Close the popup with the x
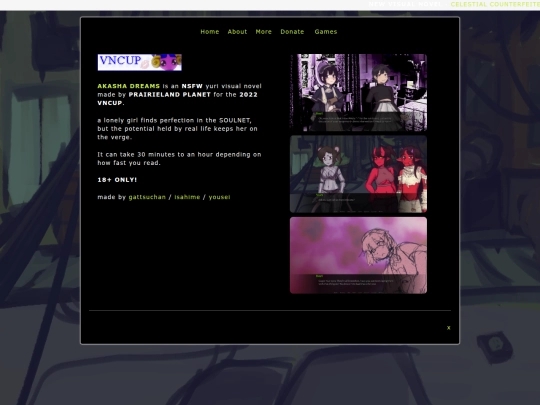Viewport: 540px width, 405px height. click(x=448, y=328)
